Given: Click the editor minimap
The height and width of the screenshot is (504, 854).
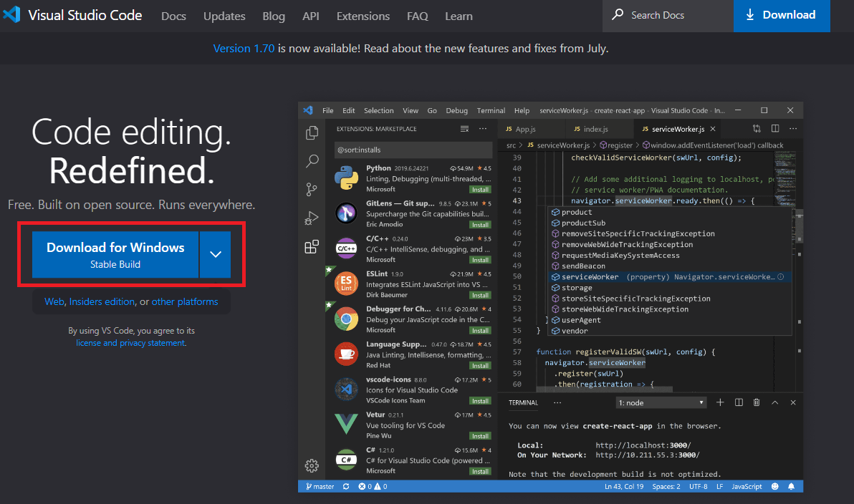Looking at the screenshot, I should point(785,178).
